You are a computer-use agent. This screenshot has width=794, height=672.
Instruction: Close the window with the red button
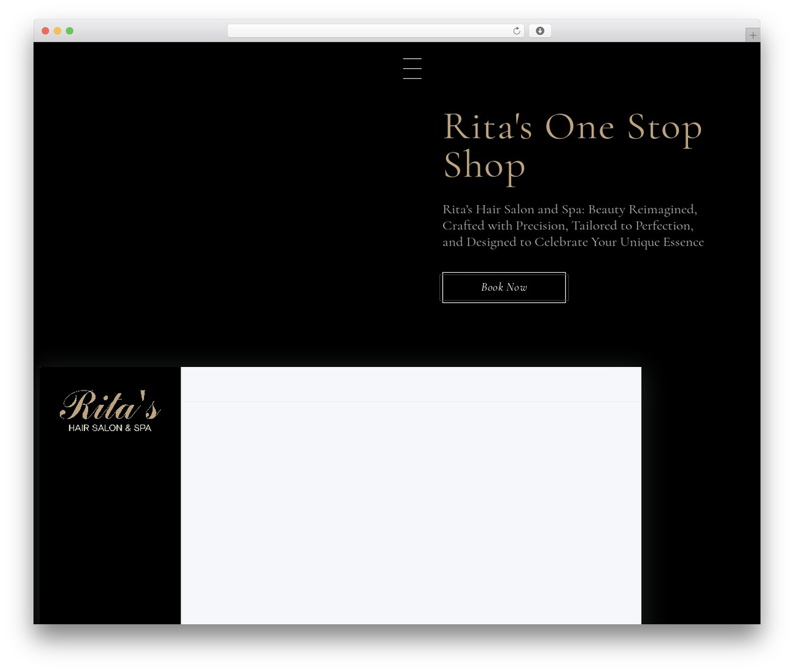45,31
